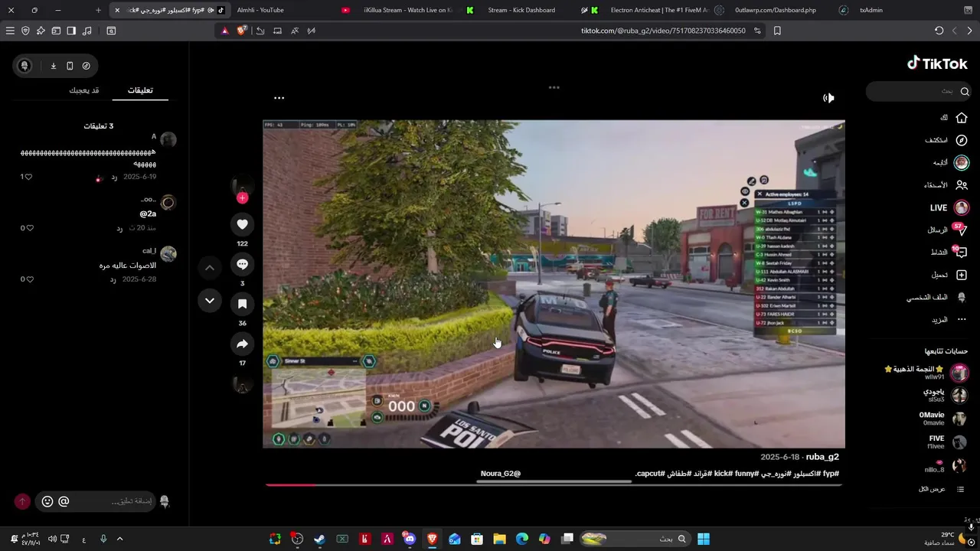Open followed account 0Mavie
This screenshot has height=551, width=980.
pos(942,419)
